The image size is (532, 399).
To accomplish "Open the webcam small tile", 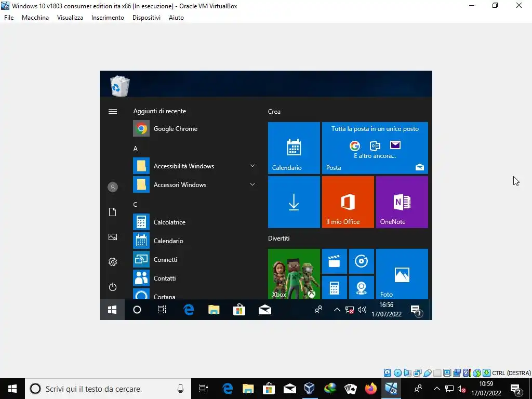I will [x=362, y=288].
